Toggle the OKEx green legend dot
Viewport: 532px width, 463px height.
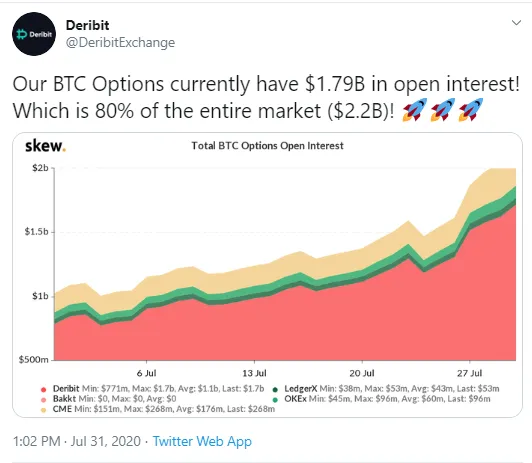tap(275, 400)
